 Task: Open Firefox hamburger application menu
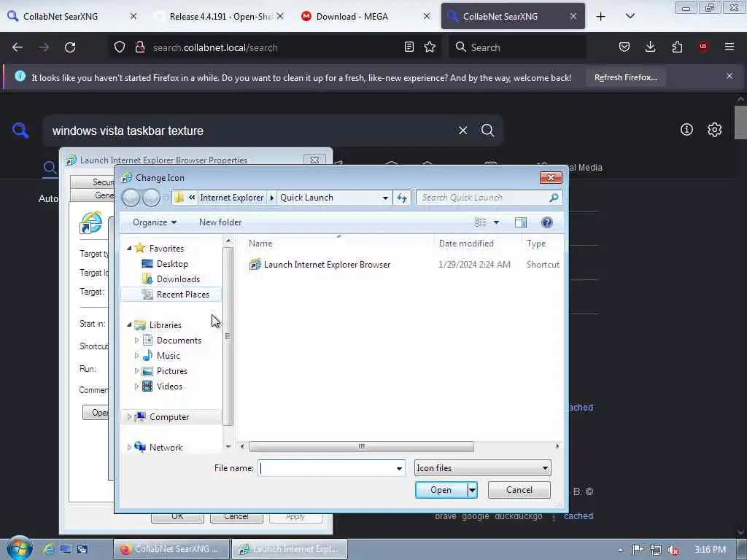[x=729, y=47]
